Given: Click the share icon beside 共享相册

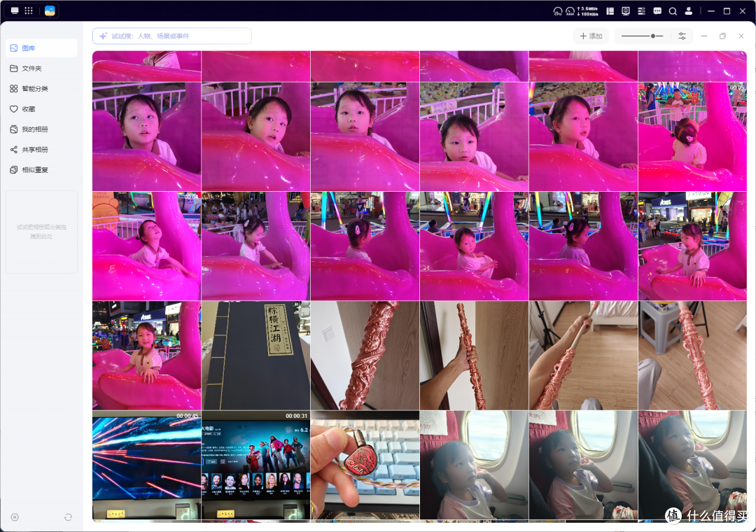Looking at the screenshot, I should click(13, 150).
